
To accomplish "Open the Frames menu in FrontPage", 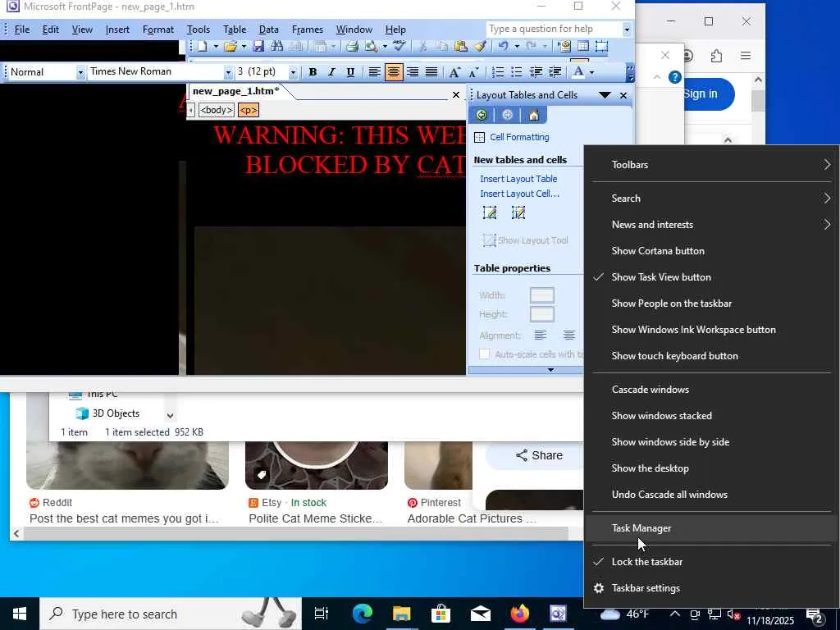I will pos(308,30).
